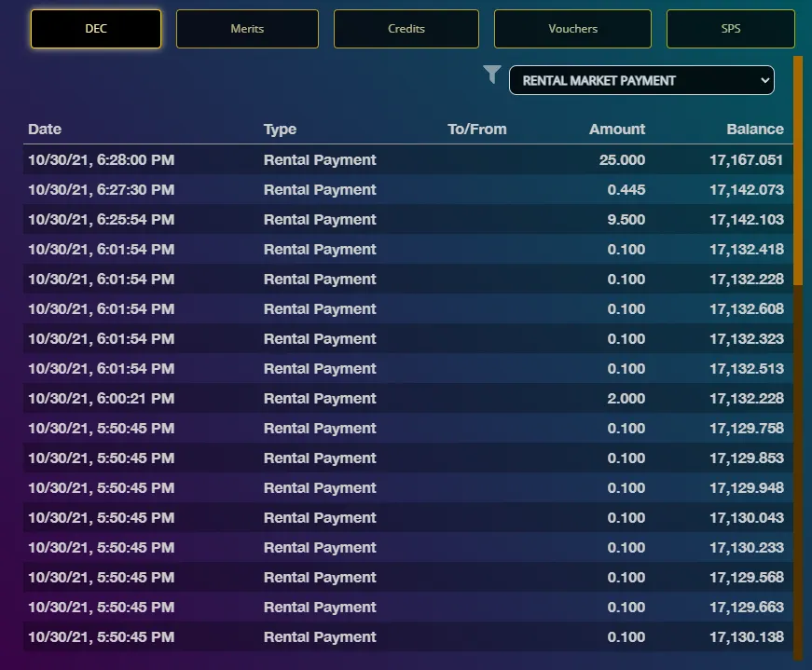Click balance 17,132.418
This screenshot has height=670, width=812.
(x=746, y=250)
